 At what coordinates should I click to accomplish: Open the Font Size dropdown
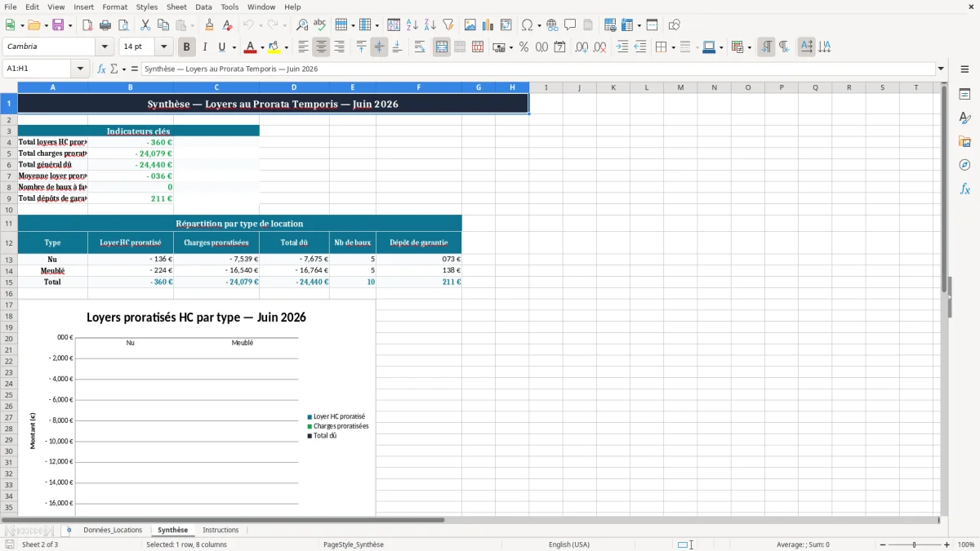pos(163,47)
